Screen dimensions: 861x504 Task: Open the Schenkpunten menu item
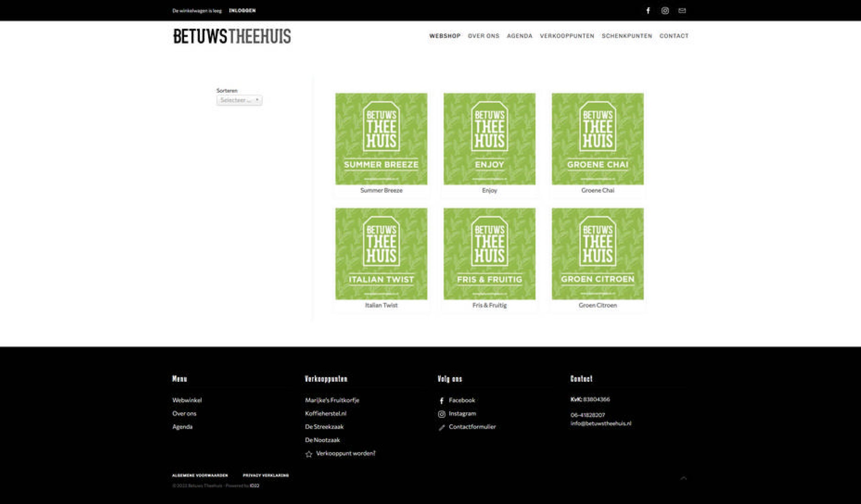(627, 36)
